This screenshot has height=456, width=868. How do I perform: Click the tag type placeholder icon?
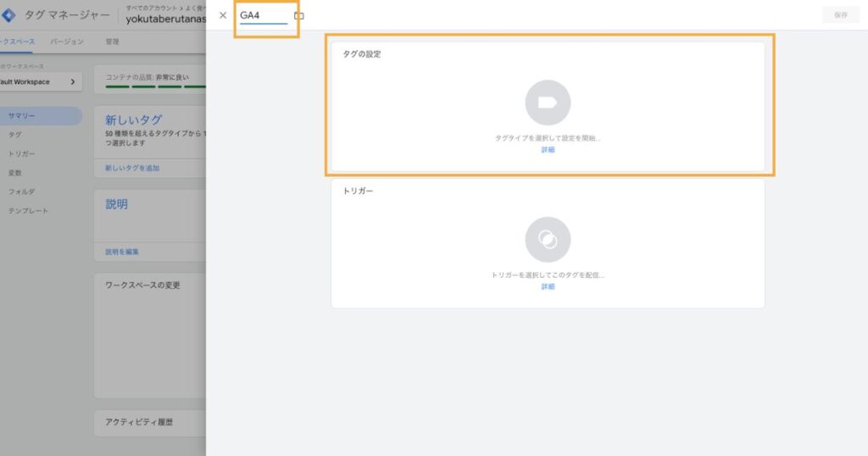548,103
